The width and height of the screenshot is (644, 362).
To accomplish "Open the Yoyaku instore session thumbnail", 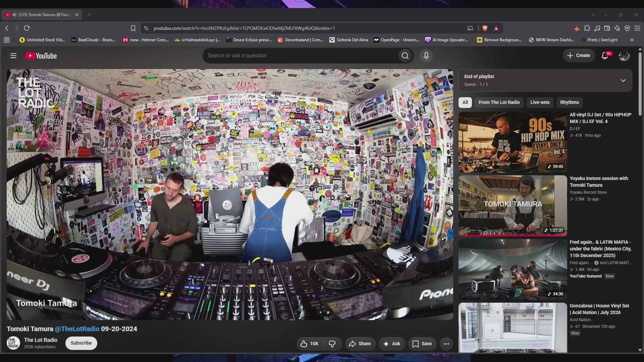I will click(x=513, y=206).
